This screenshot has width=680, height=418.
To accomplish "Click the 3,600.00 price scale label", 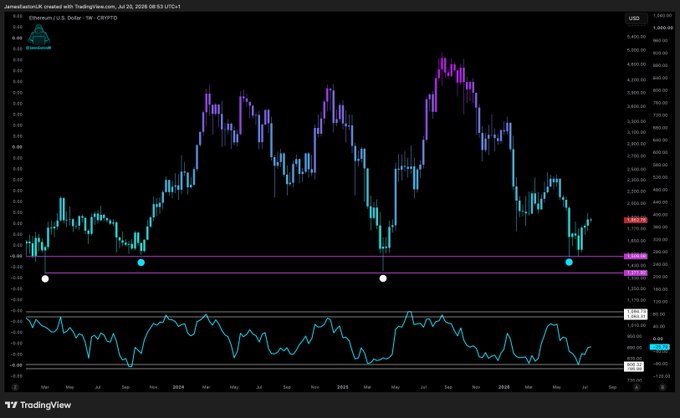I will tap(636, 107).
